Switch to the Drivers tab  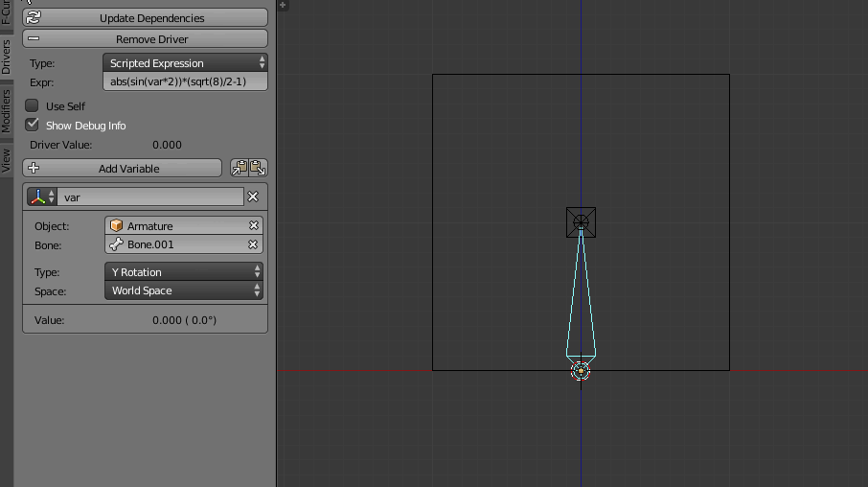(6, 57)
